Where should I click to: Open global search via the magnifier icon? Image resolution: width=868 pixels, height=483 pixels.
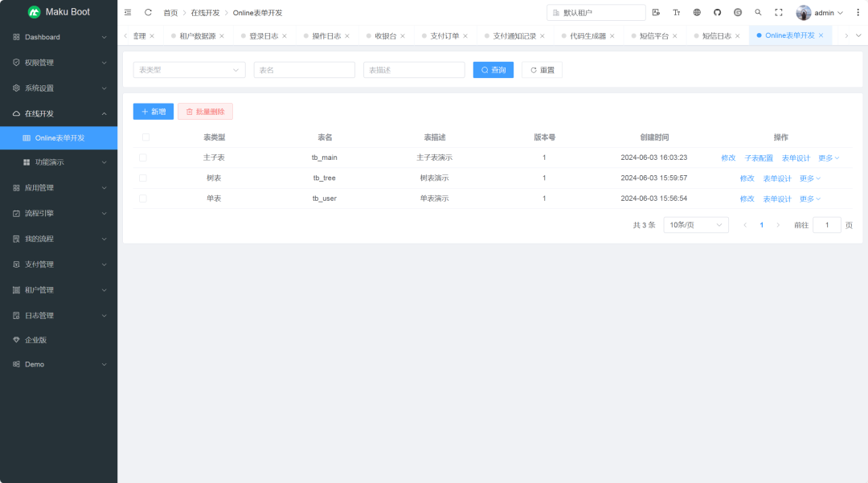[757, 12]
